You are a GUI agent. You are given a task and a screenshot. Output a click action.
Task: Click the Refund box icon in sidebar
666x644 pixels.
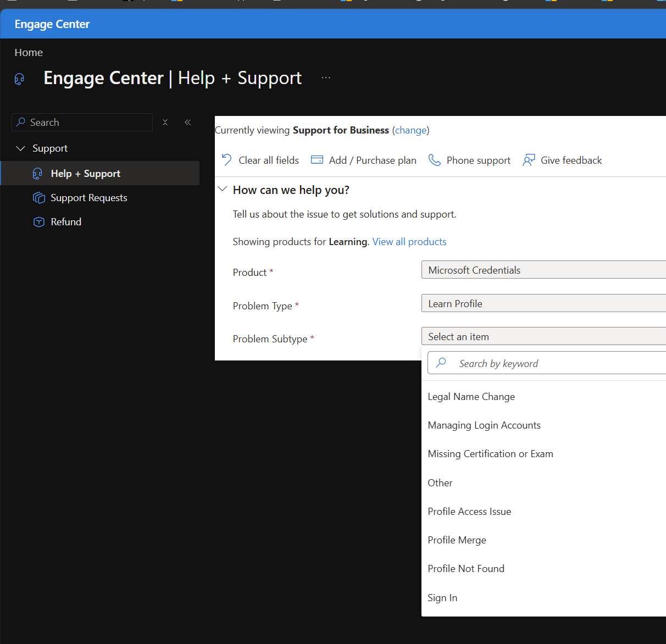click(x=38, y=222)
